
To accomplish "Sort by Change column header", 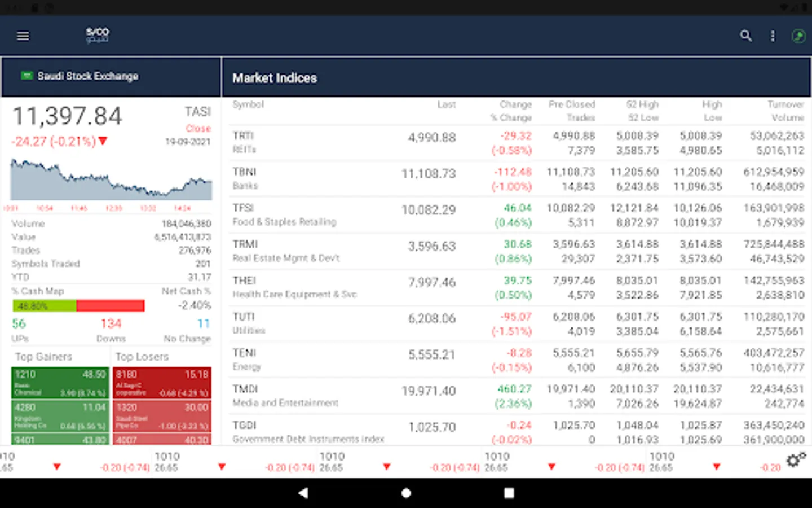I will tap(515, 104).
